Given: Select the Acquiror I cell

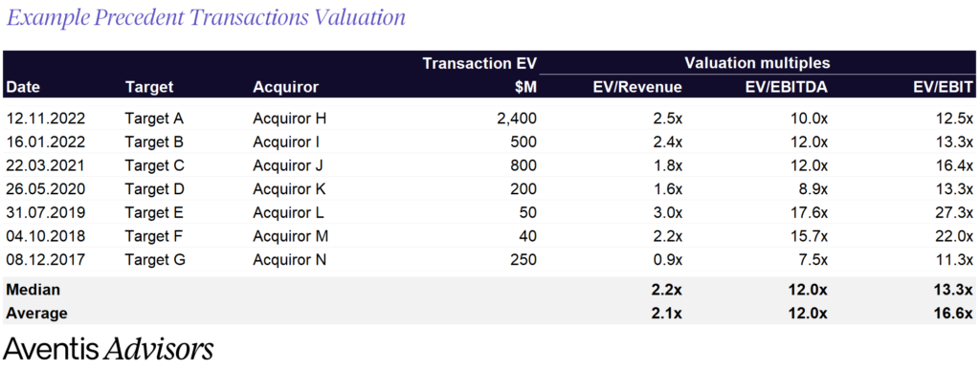Looking at the screenshot, I should pyautogui.click(x=286, y=141).
